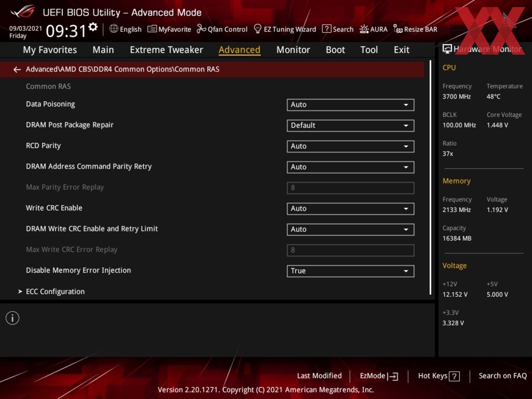This screenshot has width=532, height=399.
Task: Open AURA lighting icon
Action: coord(364,29)
